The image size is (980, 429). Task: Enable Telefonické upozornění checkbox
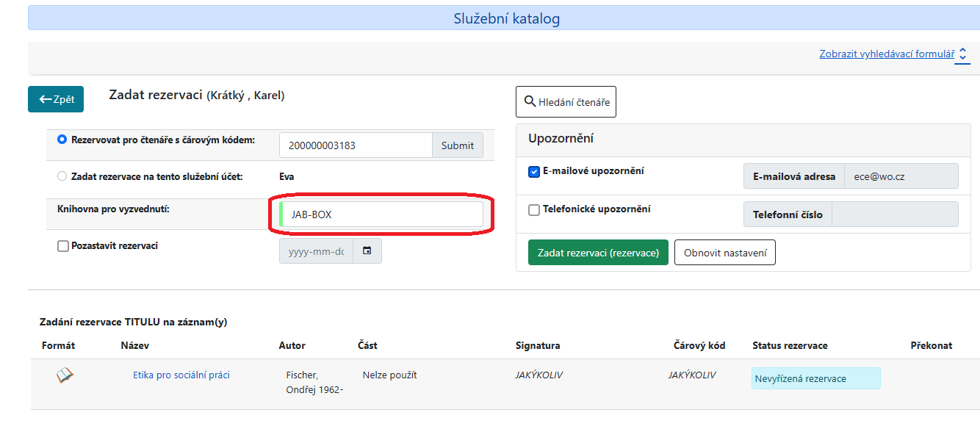(534, 209)
